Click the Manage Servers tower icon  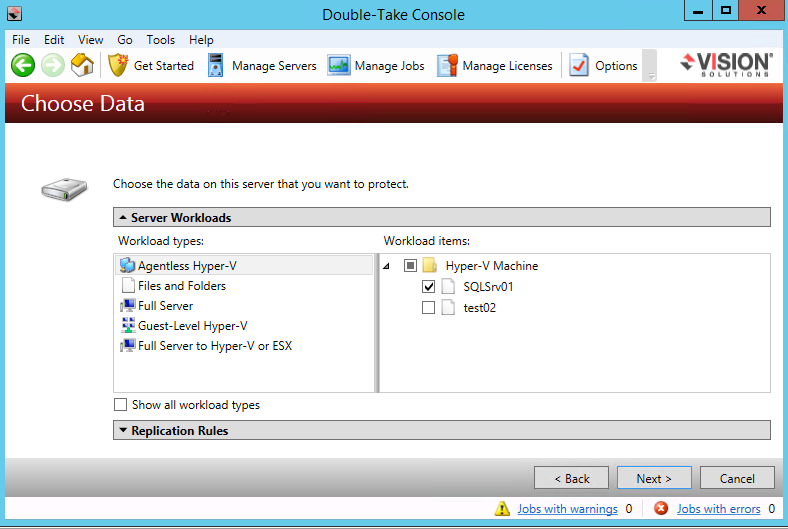coord(216,65)
